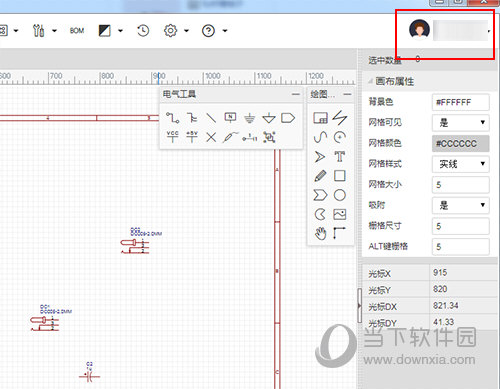Select the Group/Ungroup symbol tool
The width and height of the screenshot is (500, 389).
[269, 137]
